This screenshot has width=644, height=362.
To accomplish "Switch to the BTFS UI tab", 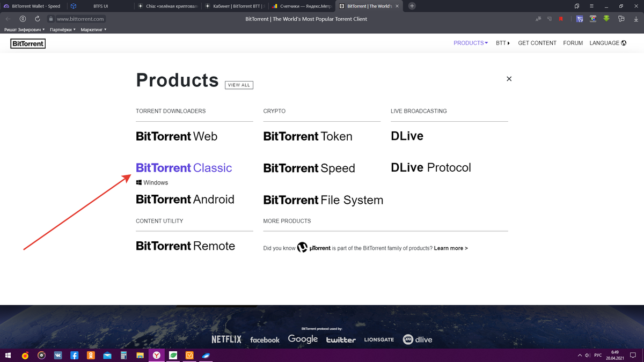I will (100, 5).
